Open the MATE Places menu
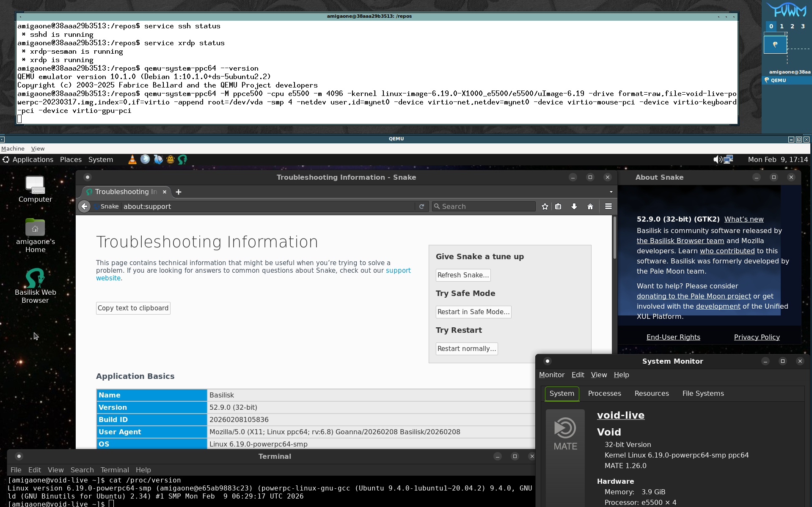Screen dimensions: 812x507 [71, 159]
